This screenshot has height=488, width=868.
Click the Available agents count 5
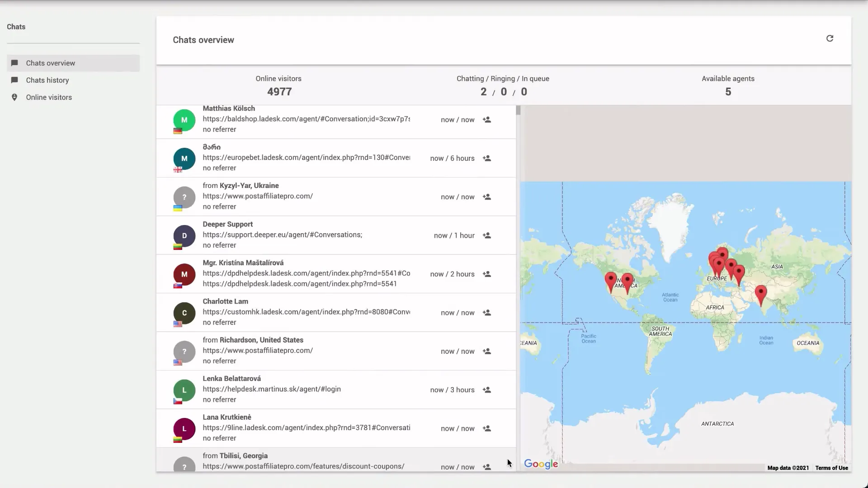(x=728, y=92)
